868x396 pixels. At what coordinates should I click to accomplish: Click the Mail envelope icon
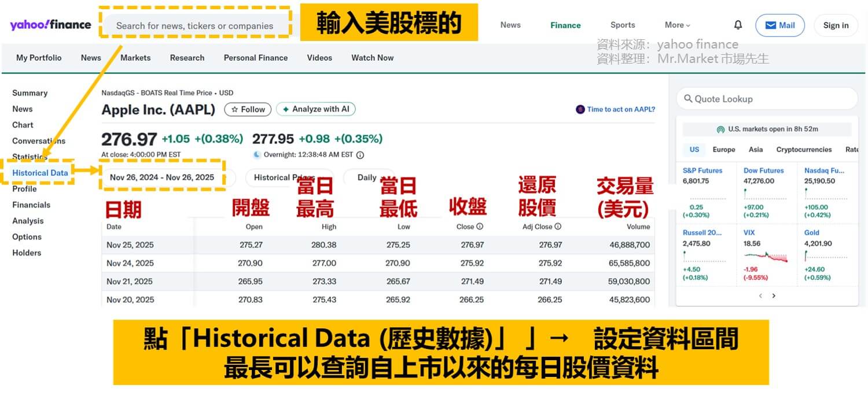coord(771,25)
